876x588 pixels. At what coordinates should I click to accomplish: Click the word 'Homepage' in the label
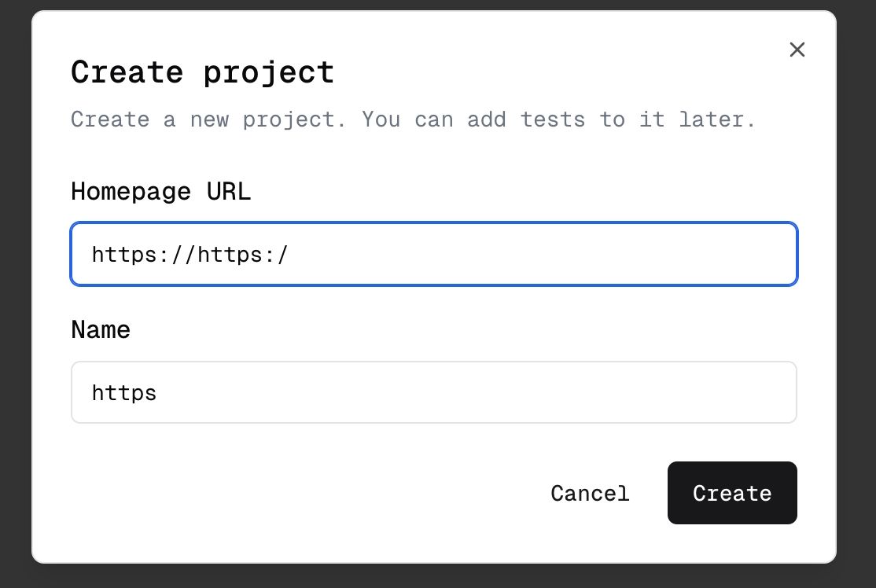(x=131, y=191)
